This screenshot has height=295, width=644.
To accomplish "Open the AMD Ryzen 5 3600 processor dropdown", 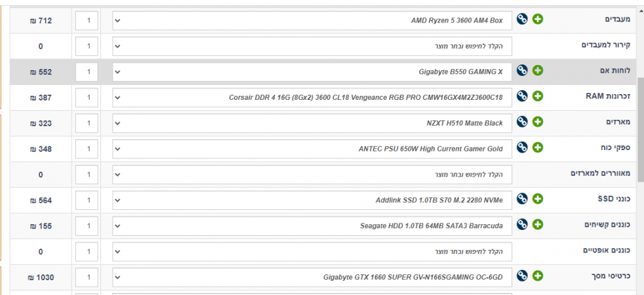I will [x=312, y=21].
